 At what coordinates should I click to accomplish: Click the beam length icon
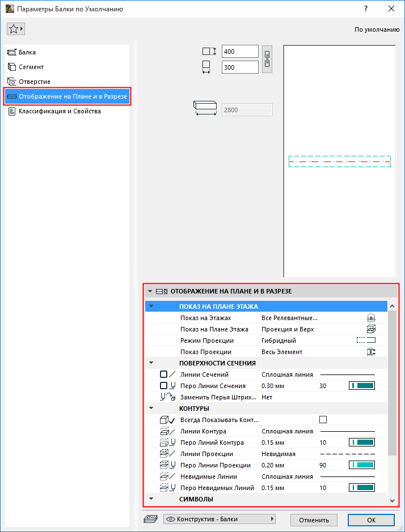pyautogui.click(x=205, y=109)
